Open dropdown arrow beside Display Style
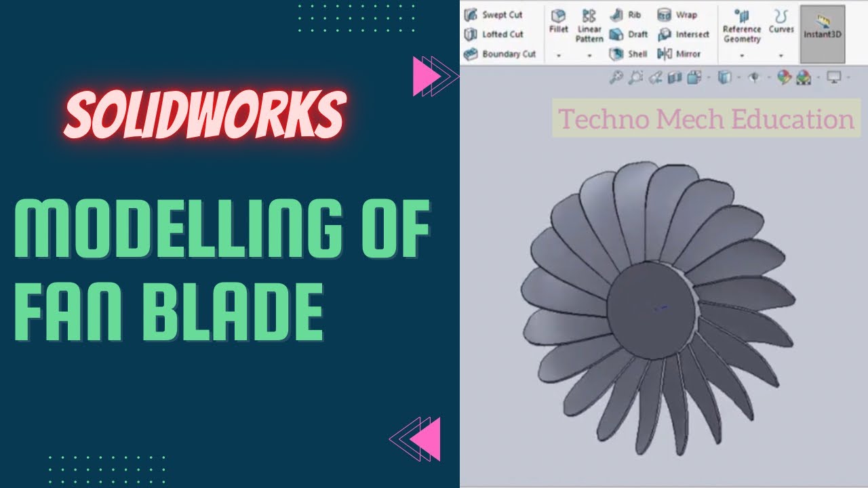 (738, 78)
